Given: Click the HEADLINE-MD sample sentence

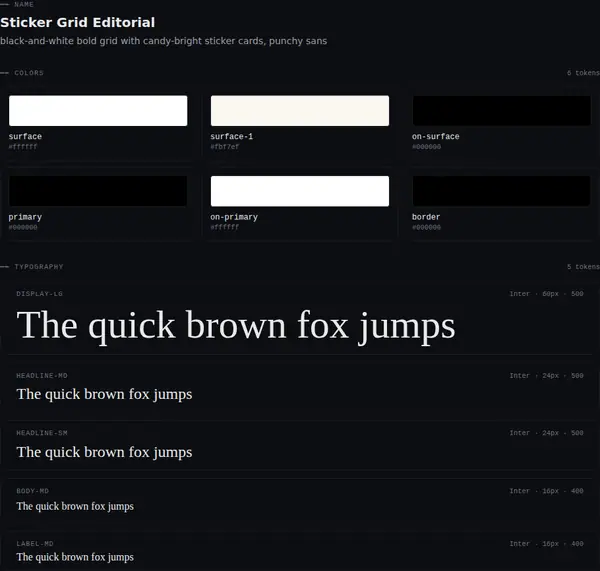Looking at the screenshot, I should pos(104,395).
